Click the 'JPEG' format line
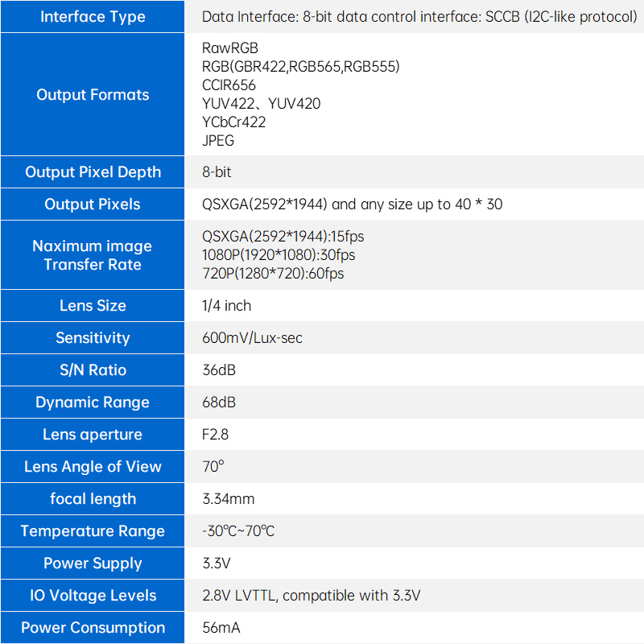This screenshot has width=644, height=644. point(218,140)
